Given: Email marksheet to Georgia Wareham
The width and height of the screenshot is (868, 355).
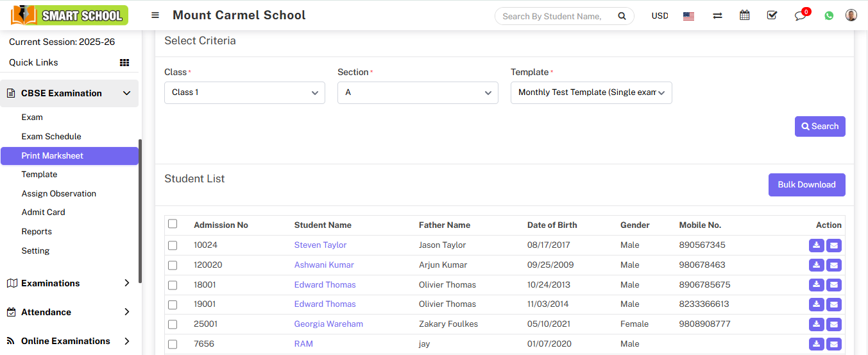Looking at the screenshot, I should tap(833, 324).
